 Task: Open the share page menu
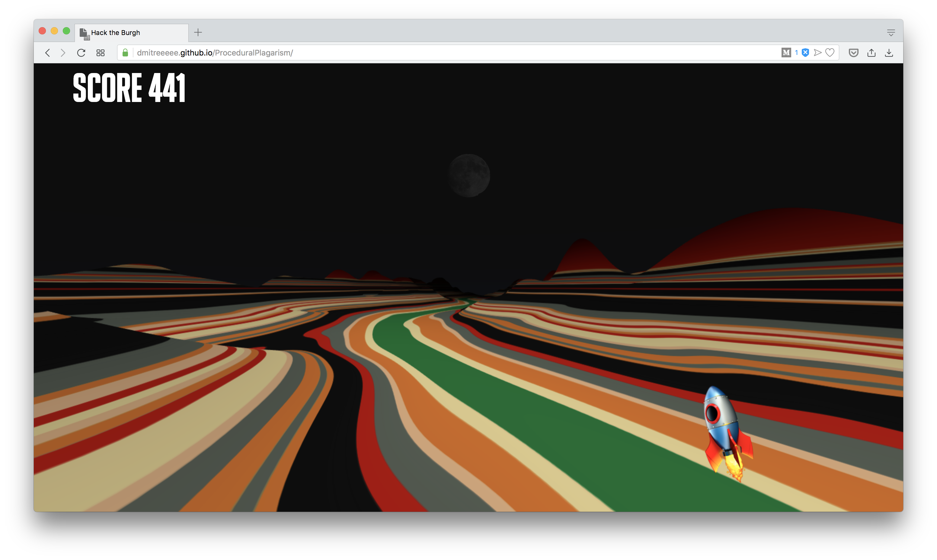pyautogui.click(x=871, y=53)
